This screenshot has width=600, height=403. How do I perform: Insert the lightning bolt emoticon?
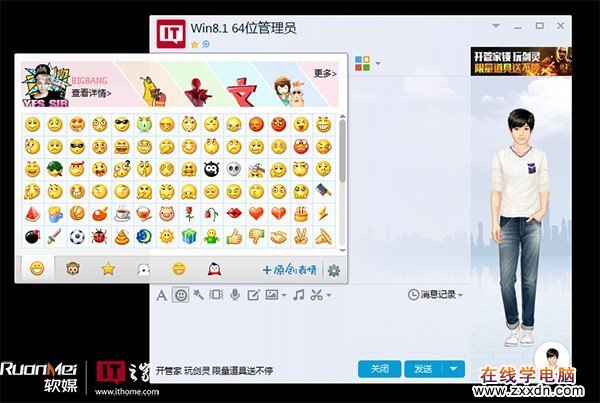point(323,214)
